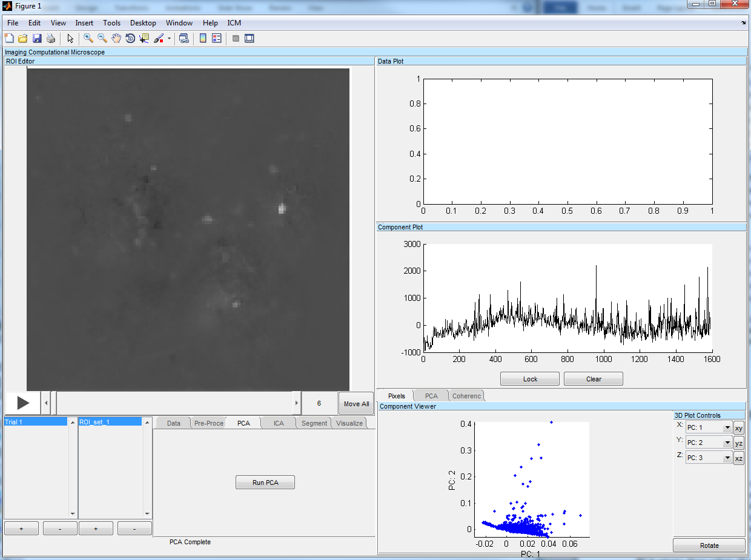
Task: Insert a legend from the toolbar
Action: (x=217, y=38)
